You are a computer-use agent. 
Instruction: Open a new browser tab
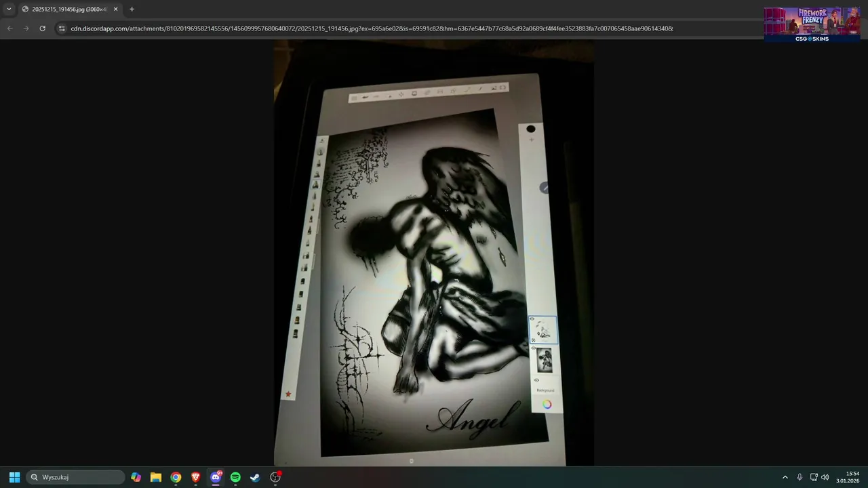[x=132, y=9]
